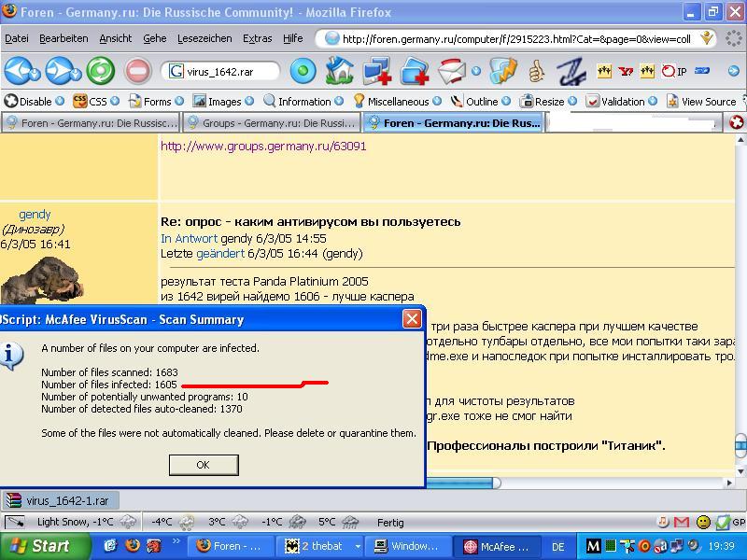The image size is (747, 560).
Task: Reload the page with green refresh icon
Action: [x=101, y=71]
